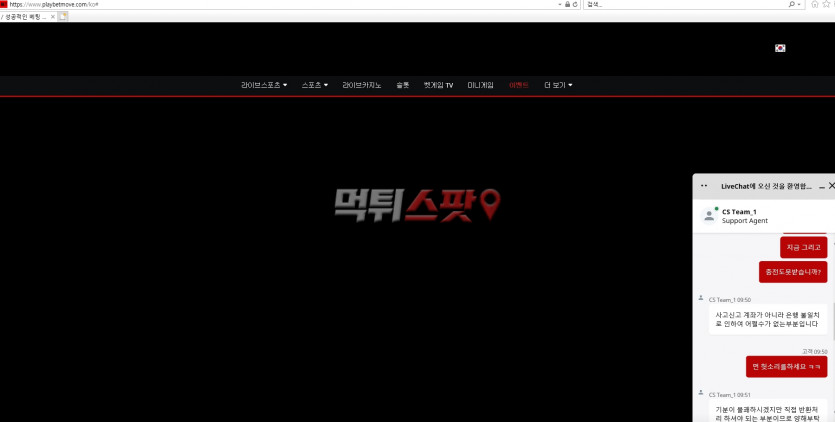Open the red 이벤트 menu item
The height and width of the screenshot is (422, 835).
click(x=519, y=85)
